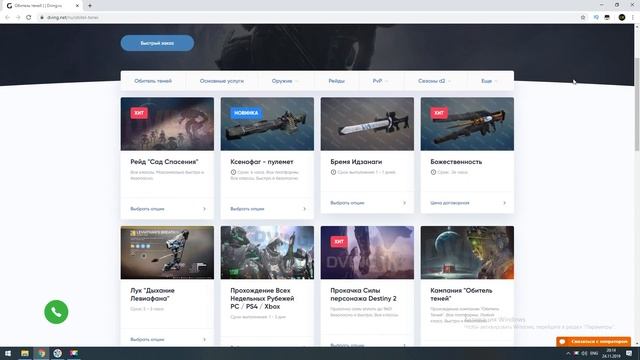Click Цена договорная on Божественность card
The image size is (640, 360).
tap(449, 203)
